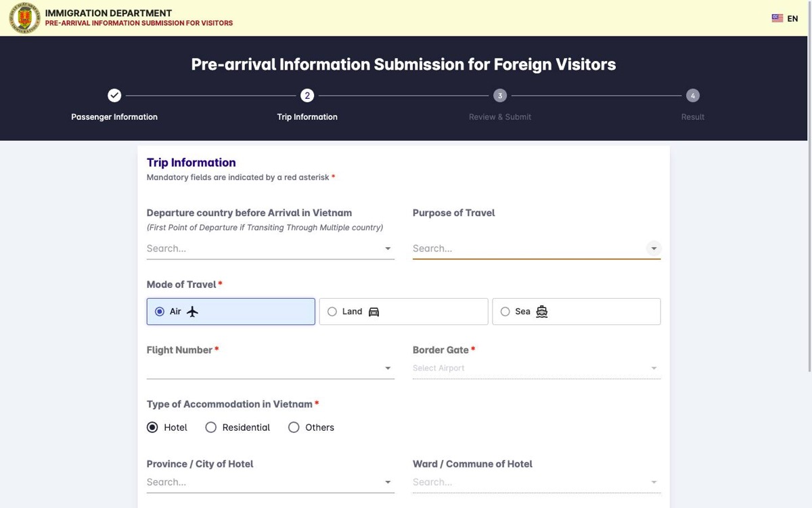
Task: Click the car icon in Land option
Action: pos(374,312)
